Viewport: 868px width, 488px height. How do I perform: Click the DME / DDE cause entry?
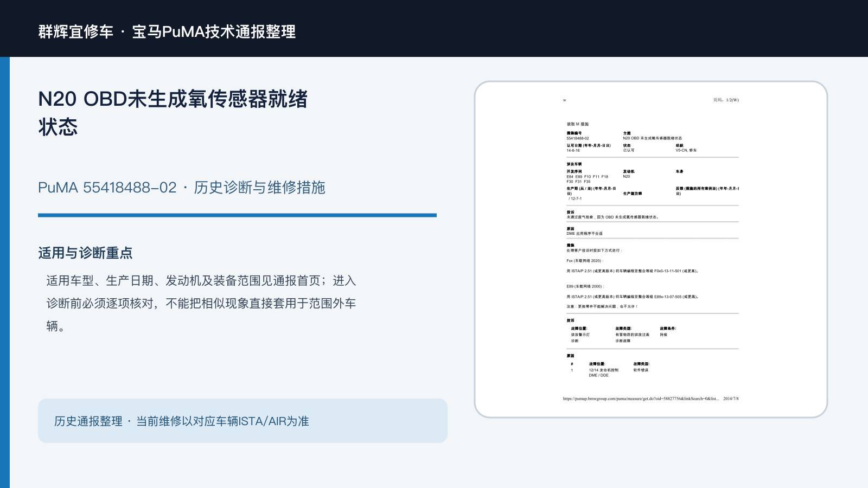[598, 375]
